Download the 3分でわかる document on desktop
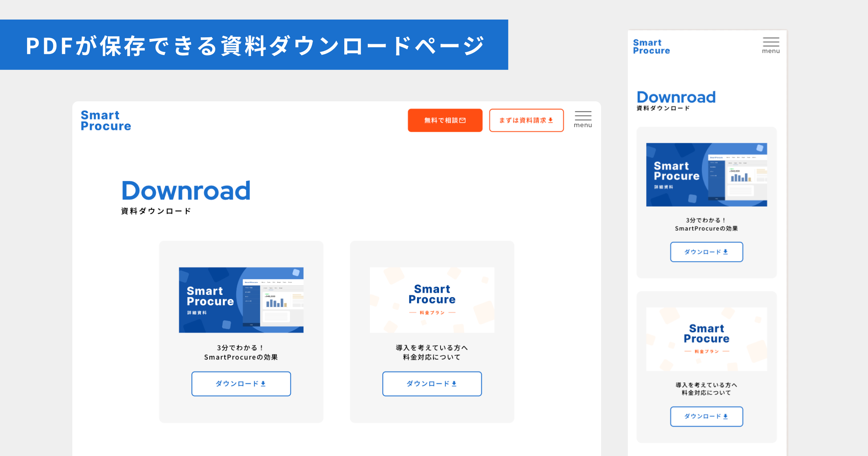The width and height of the screenshot is (868, 456). click(x=241, y=384)
